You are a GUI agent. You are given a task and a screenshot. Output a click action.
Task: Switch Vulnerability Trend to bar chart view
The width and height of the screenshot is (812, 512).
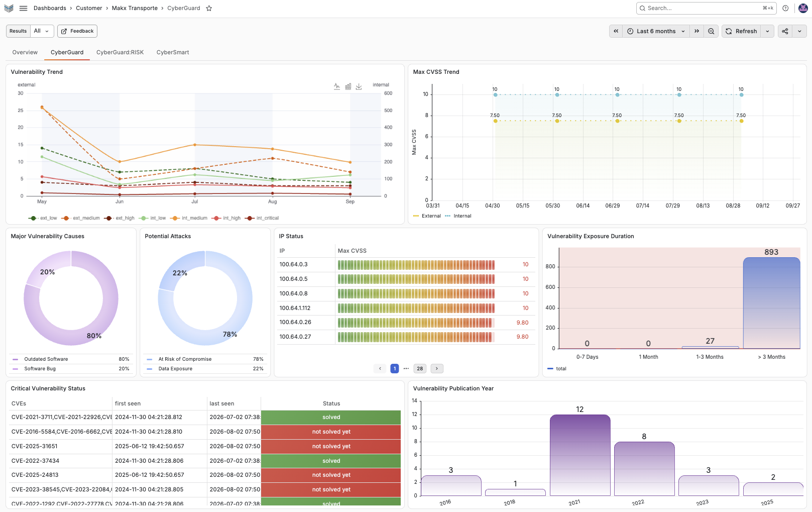[x=348, y=86]
